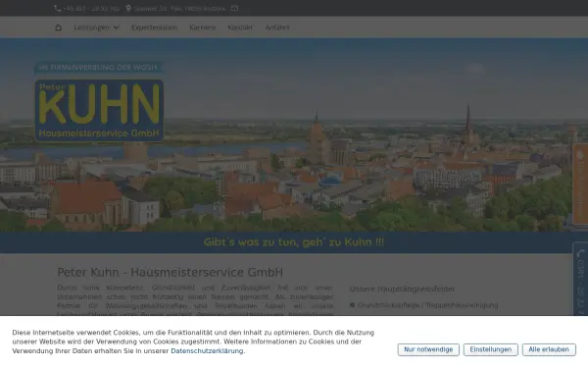Open the Datenschutzerklärung link
This screenshot has width=588, height=368.
click(x=207, y=351)
